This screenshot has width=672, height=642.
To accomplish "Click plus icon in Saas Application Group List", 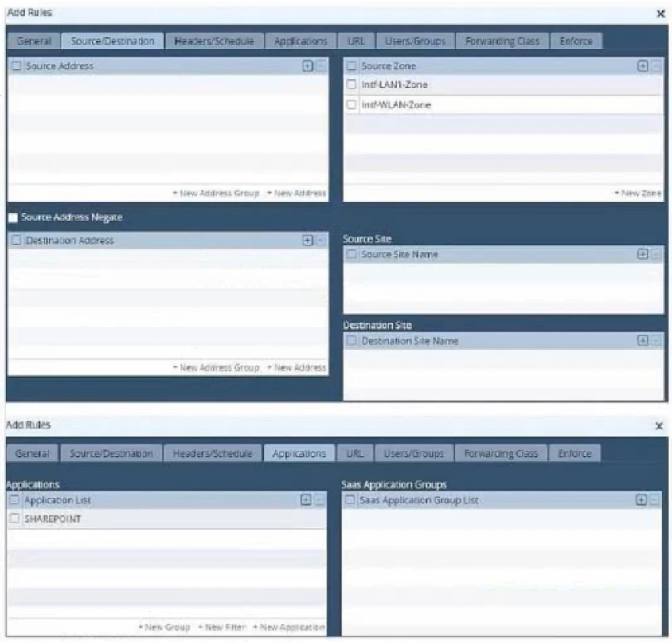I will pos(641,500).
